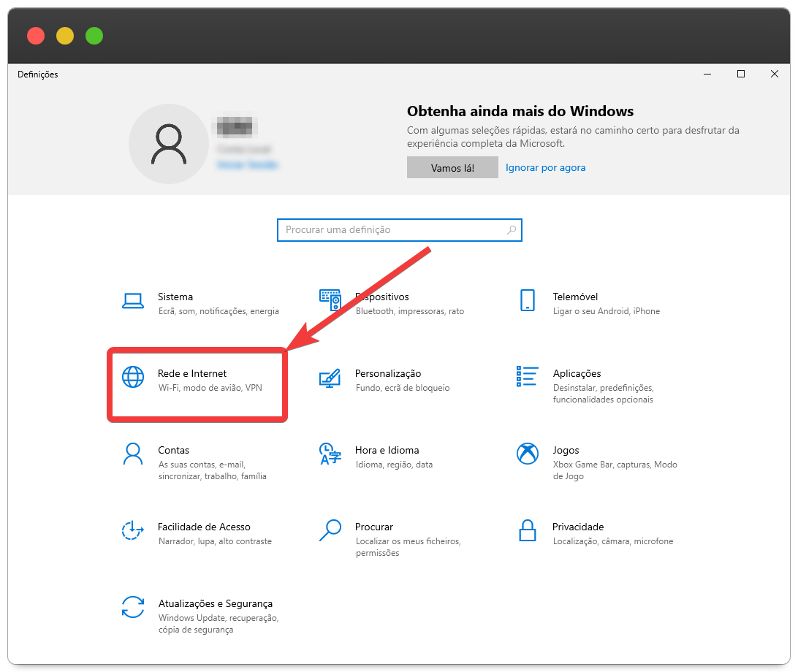The width and height of the screenshot is (798, 672).
Task: Open the Contas person icon
Action: (x=133, y=454)
